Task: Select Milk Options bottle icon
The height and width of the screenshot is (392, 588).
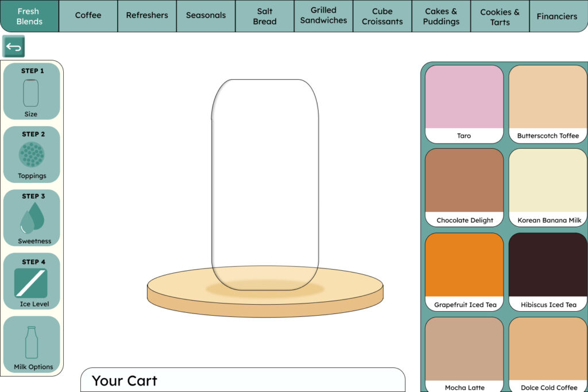Action: (32, 343)
